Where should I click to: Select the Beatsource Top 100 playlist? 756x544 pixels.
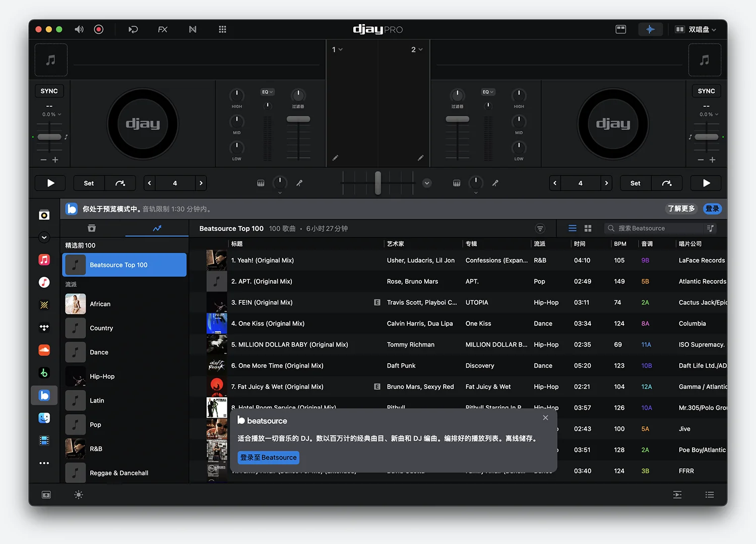(124, 265)
